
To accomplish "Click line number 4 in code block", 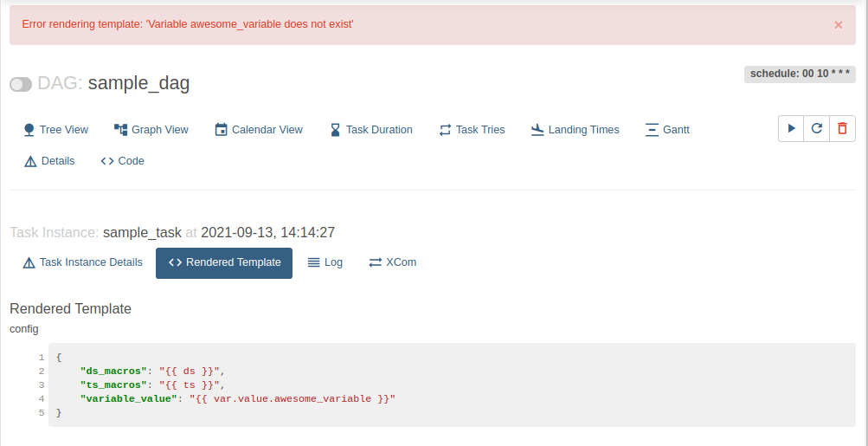I will point(42,399).
